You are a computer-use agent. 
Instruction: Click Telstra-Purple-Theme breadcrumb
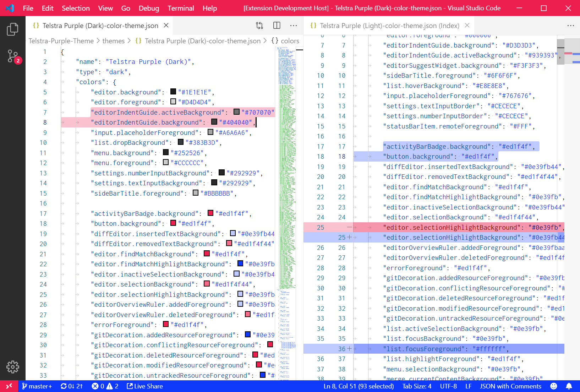61,41
